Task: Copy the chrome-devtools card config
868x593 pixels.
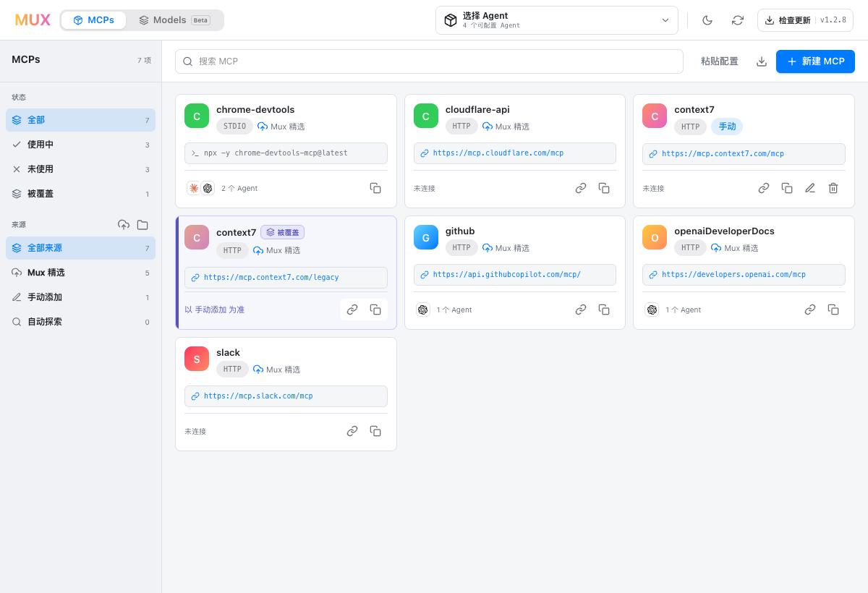Action: (x=375, y=188)
